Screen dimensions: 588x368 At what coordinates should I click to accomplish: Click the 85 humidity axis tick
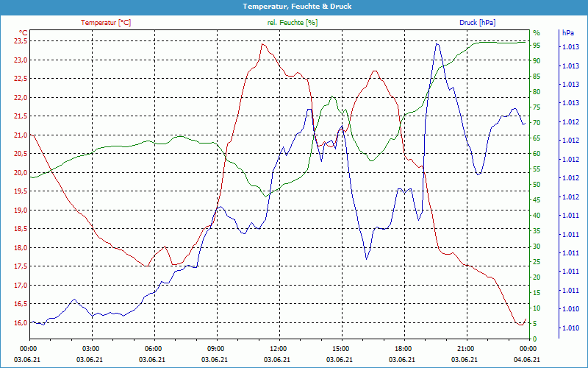[537, 77]
